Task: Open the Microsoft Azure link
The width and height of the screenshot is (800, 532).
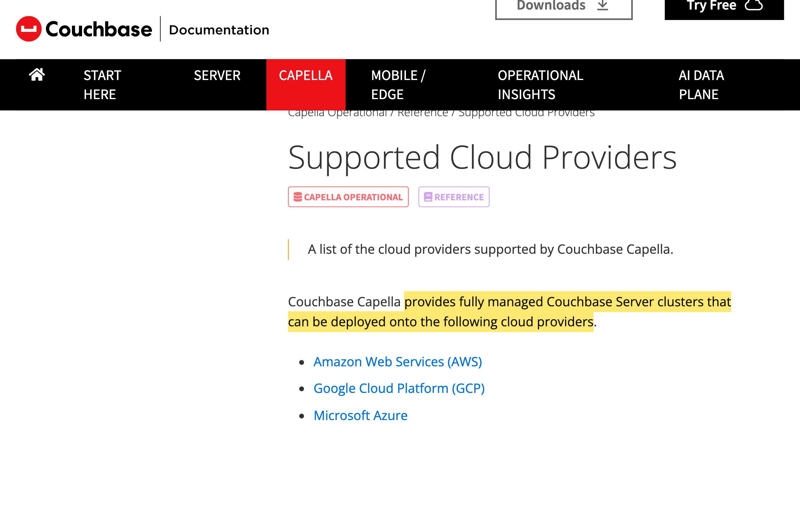Action: tap(360, 415)
